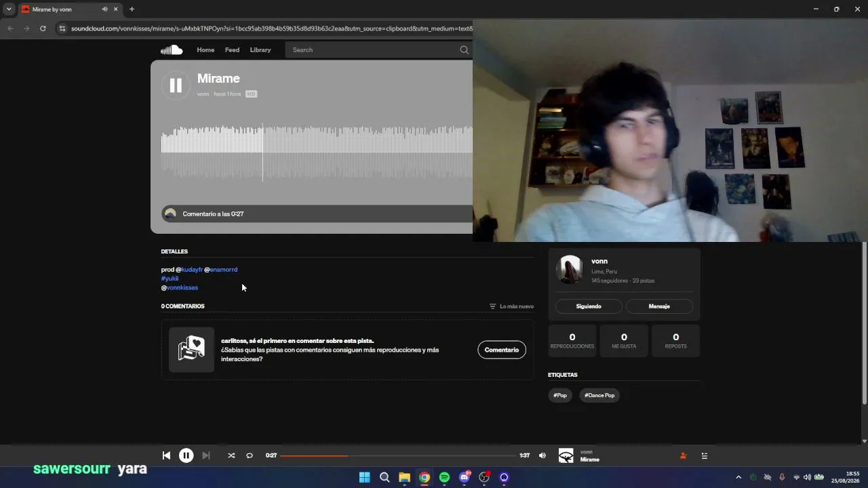Viewport: 868px width, 488px height.
Task: View site information icon in address bar
Action: point(62,28)
